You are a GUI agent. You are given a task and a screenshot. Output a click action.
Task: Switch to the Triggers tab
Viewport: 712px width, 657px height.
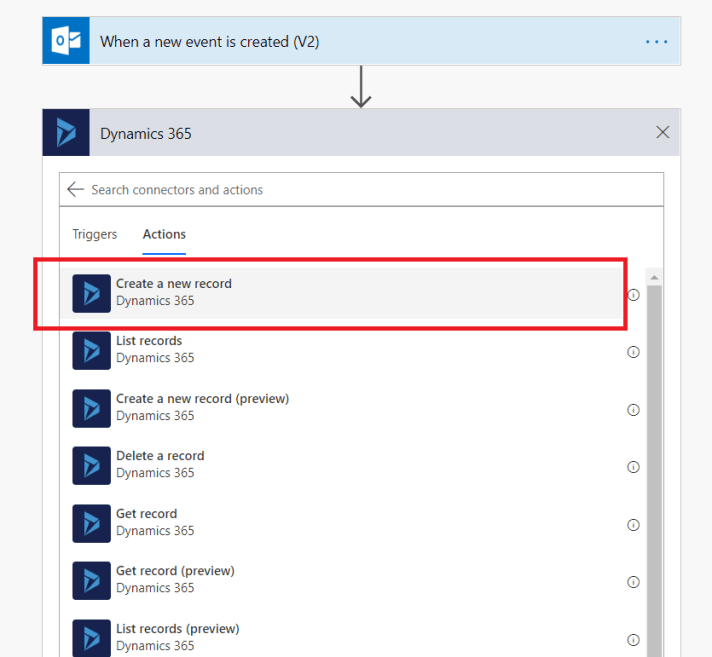click(94, 234)
